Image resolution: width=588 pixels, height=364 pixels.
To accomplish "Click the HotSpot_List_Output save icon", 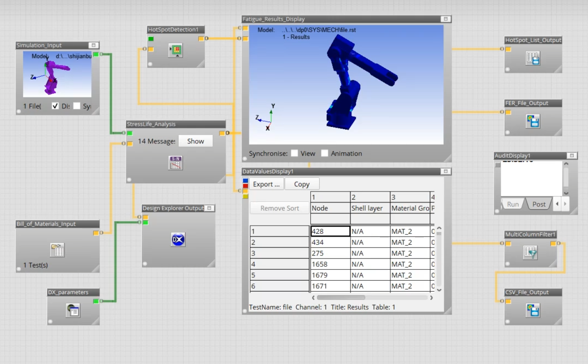I will (533, 58).
